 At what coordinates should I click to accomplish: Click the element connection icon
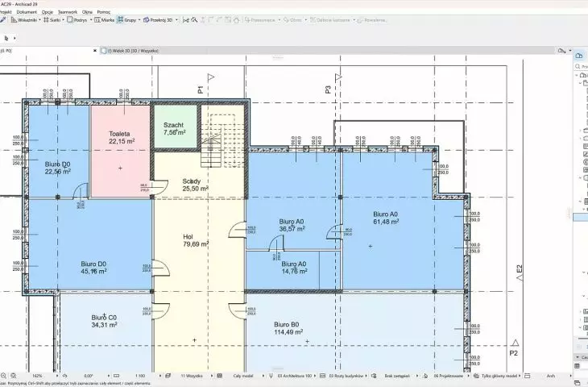185,20
